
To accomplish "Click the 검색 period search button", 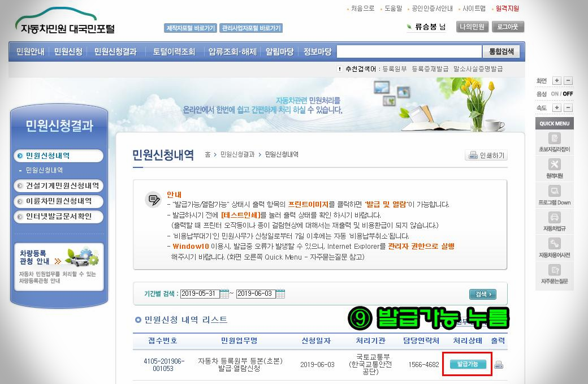I will [483, 295].
